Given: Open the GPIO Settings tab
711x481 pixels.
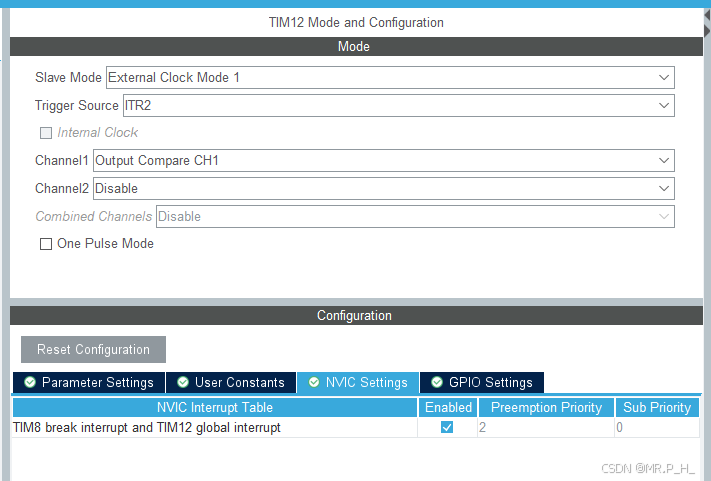Looking at the screenshot, I should [482, 383].
